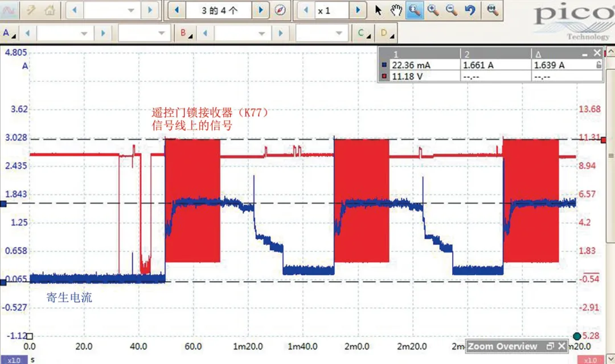Image resolution: width=615 pixels, height=364 pixels.
Task: Click the zoom out magnifier icon
Action: (x=452, y=10)
